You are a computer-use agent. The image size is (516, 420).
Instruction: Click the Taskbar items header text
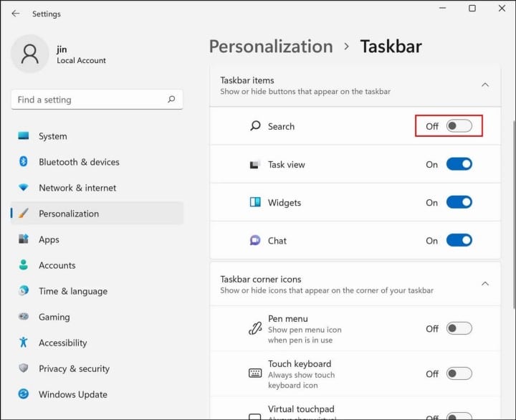(x=247, y=80)
